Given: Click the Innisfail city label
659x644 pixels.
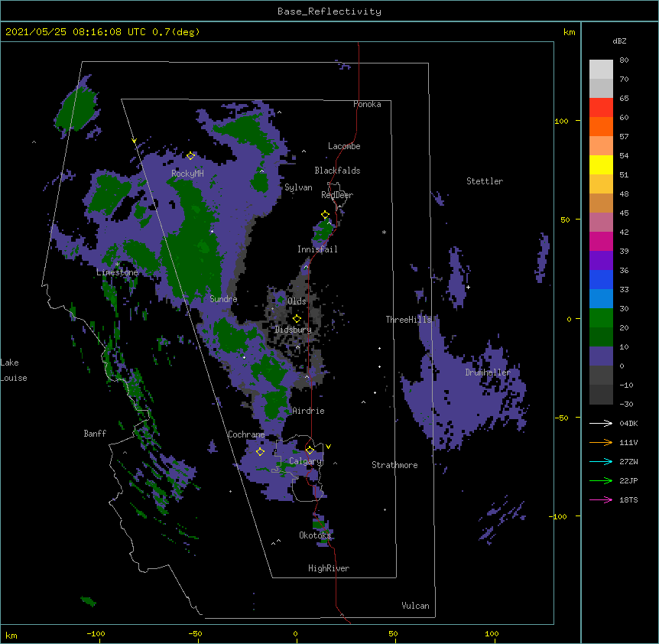Looking at the screenshot, I should click(x=317, y=249).
